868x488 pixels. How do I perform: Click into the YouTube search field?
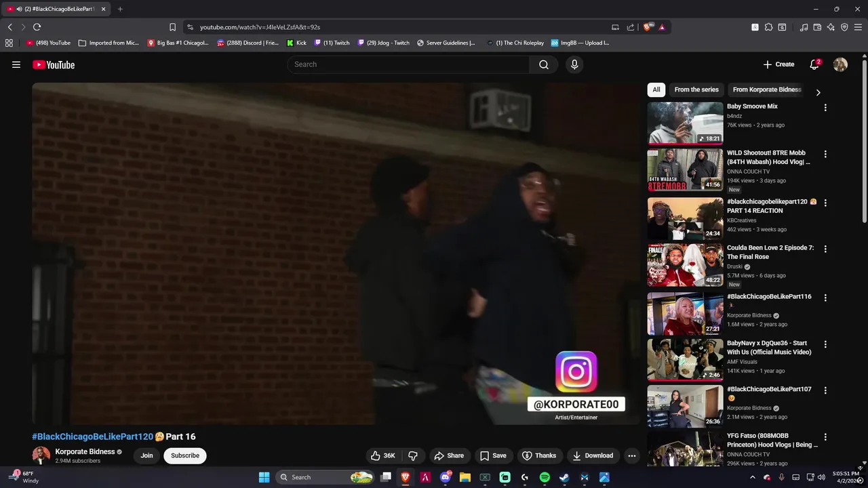(x=408, y=64)
